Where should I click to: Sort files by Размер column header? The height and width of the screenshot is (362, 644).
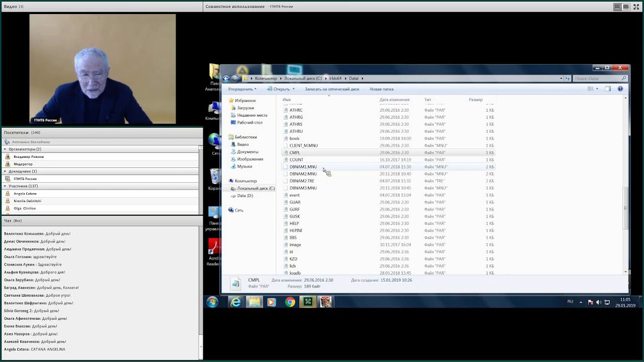[x=475, y=100]
